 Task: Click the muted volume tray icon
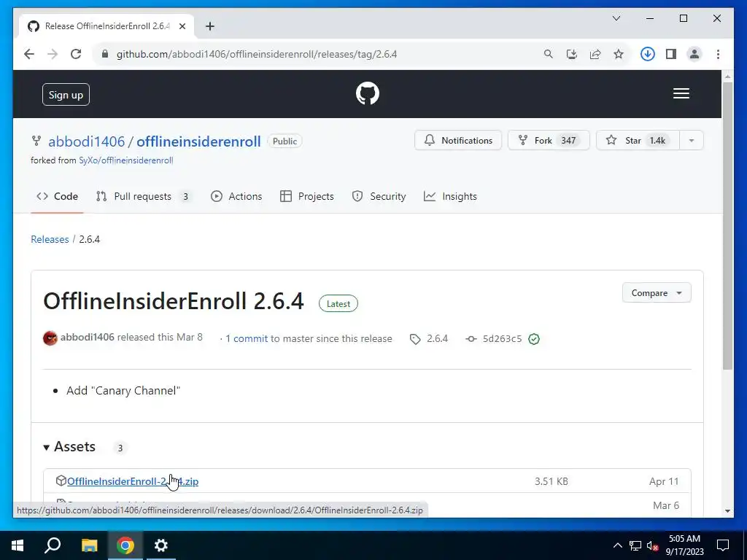click(x=653, y=545)
